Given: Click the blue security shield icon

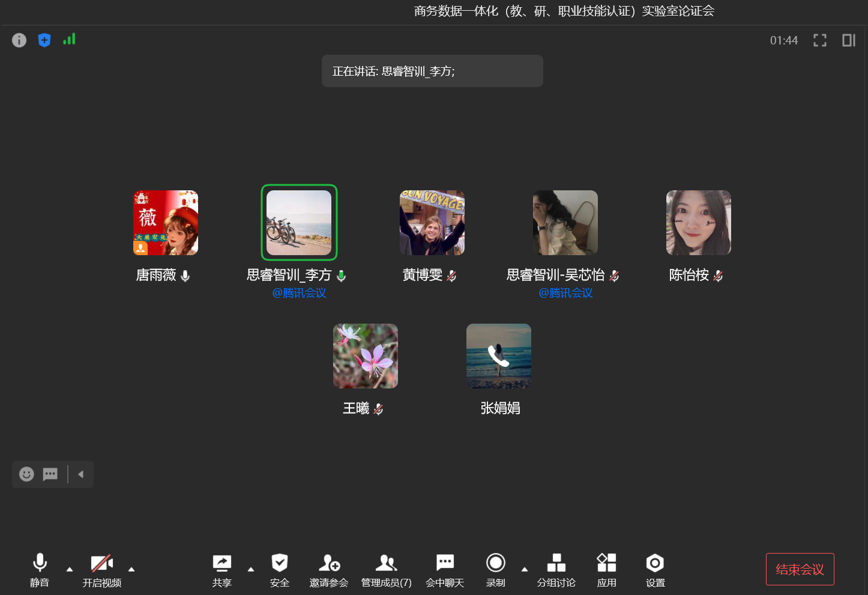Looking at the screenshot, I should click(44, 40).
